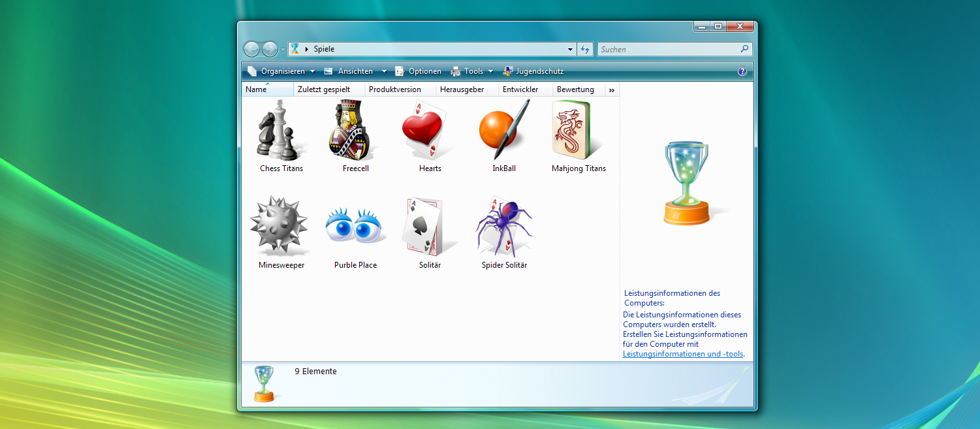
Task: Click the trophy icon in details pane
Action: 264,384
